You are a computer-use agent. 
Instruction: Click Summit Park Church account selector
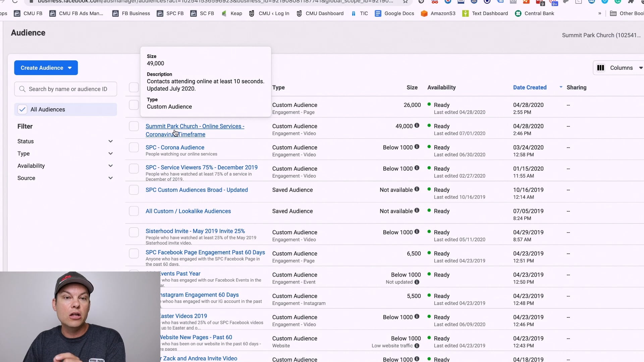tap(601, 35)
